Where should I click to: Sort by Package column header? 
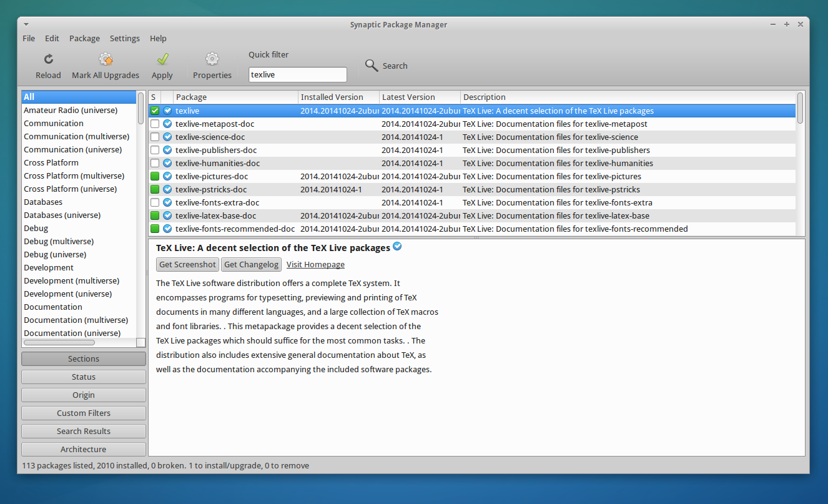tap(236, 97)
